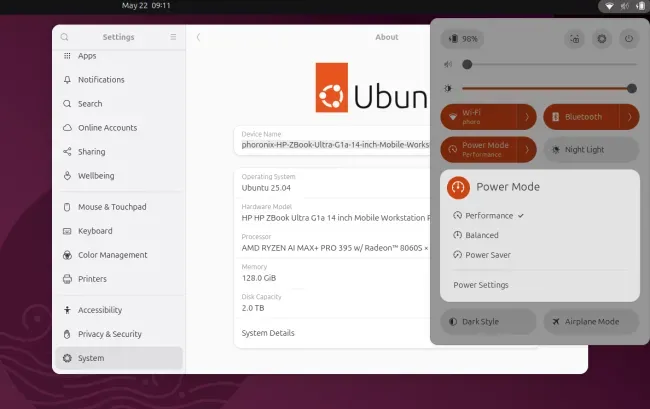
Task: Click the 98% battery indicator
Action: [463, 39]
